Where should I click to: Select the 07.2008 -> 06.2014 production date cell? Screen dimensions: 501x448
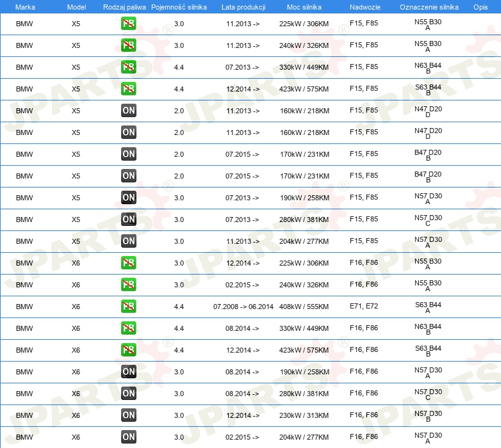tap(243, 307)
